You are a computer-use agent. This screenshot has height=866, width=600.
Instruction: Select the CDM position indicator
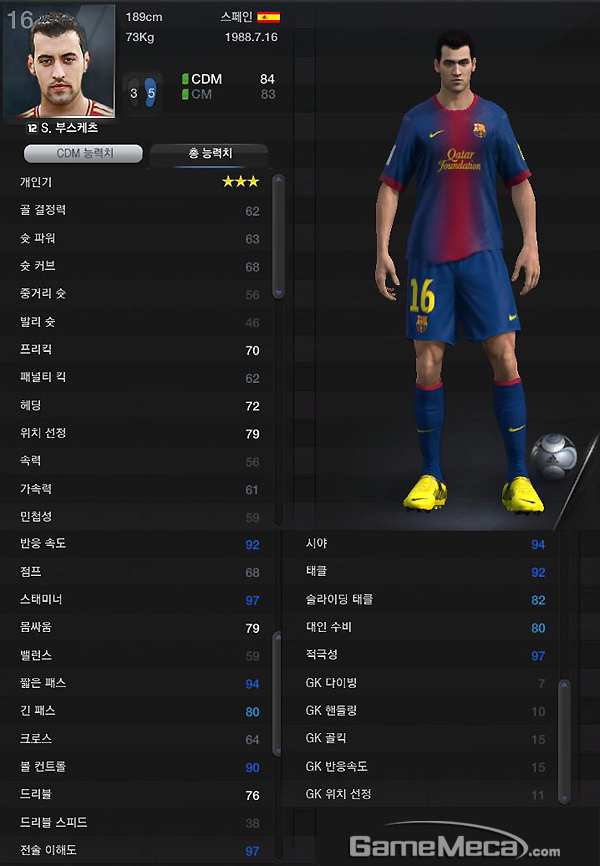(x=202, y=79)
